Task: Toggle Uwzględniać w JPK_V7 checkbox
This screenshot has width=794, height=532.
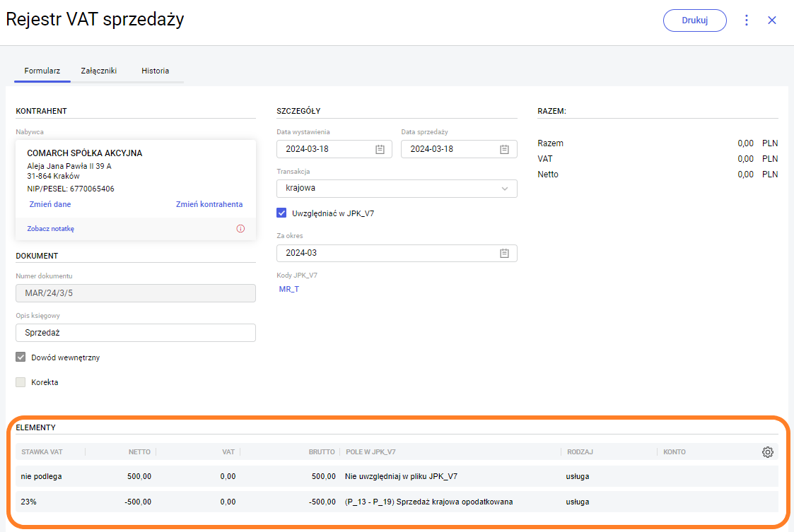Action: [282, 213]
